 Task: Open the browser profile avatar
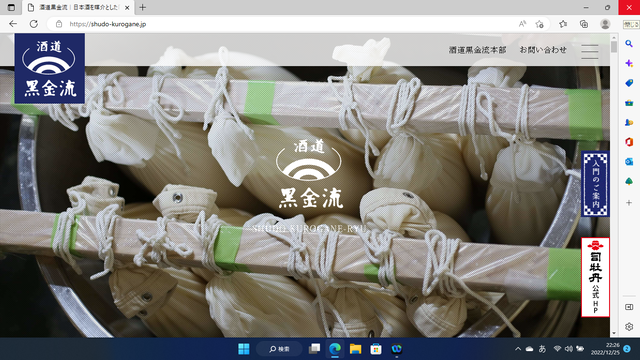click(605, 24)
